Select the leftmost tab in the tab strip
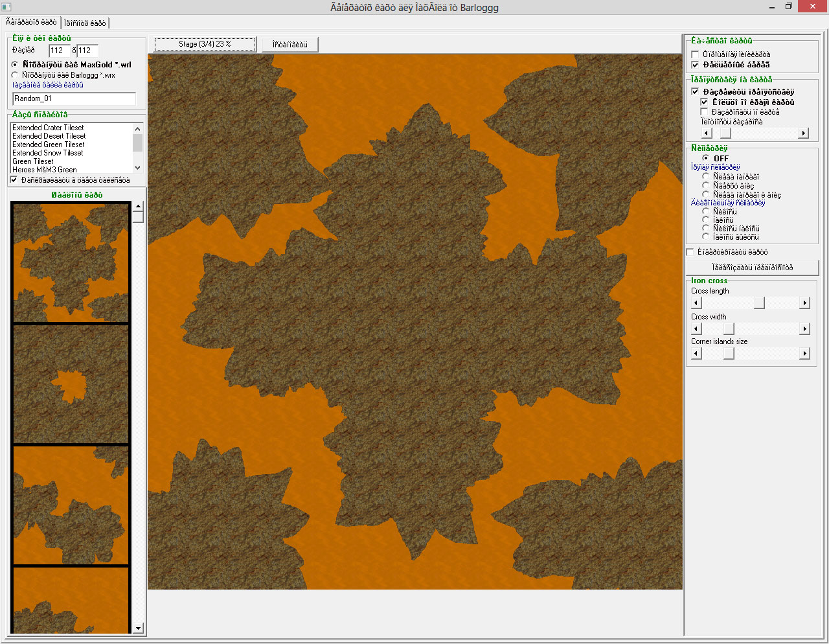 [31, 22]
